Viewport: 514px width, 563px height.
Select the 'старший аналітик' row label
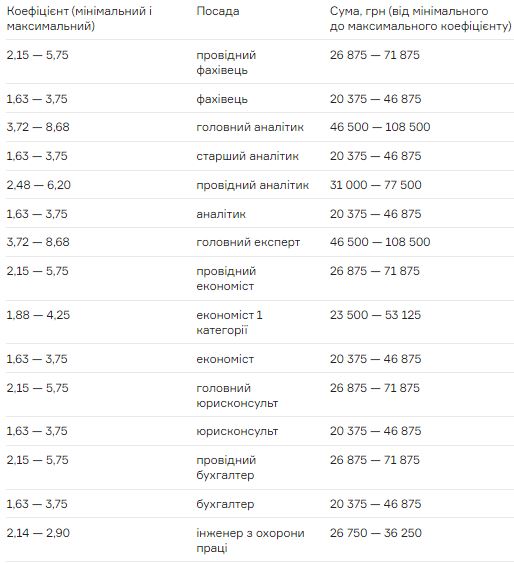pos(247,156)
